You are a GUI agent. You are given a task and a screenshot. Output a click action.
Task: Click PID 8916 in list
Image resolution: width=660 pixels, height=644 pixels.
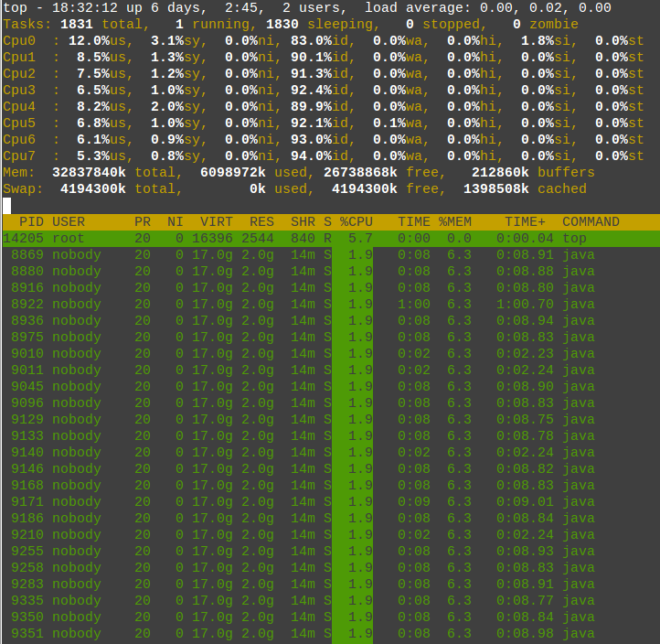coord(27,287)
